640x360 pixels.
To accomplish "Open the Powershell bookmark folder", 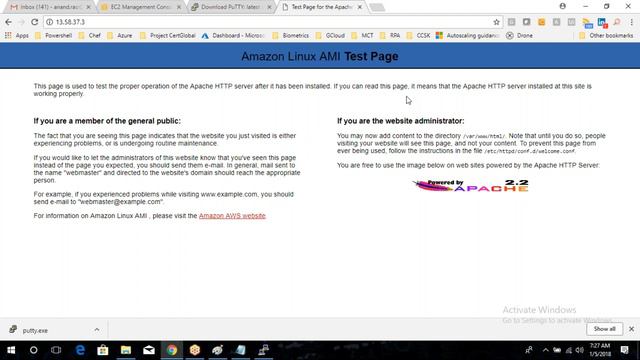I will coord(53,36).
